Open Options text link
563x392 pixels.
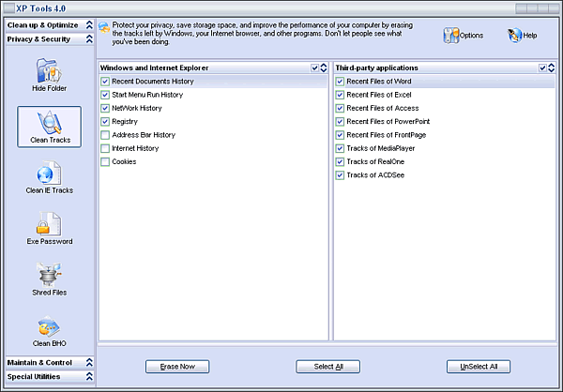click(471, 36)
